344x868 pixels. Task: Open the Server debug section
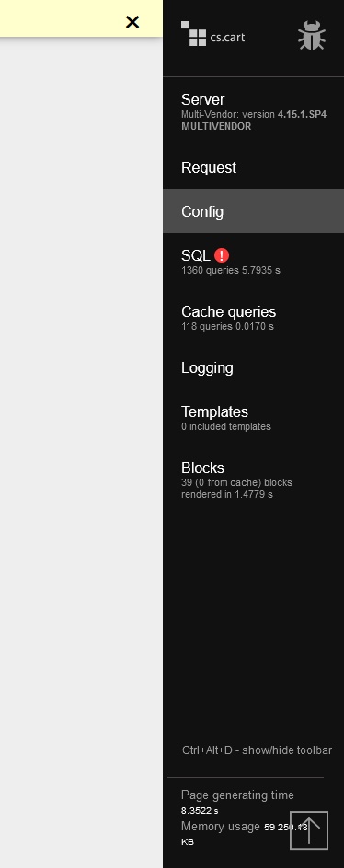[253, 111]
